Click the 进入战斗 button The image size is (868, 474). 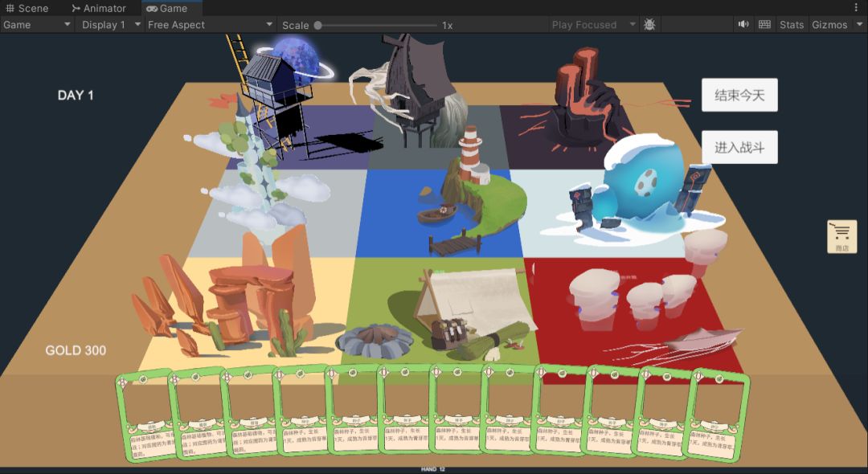click(x=739, y=147)
